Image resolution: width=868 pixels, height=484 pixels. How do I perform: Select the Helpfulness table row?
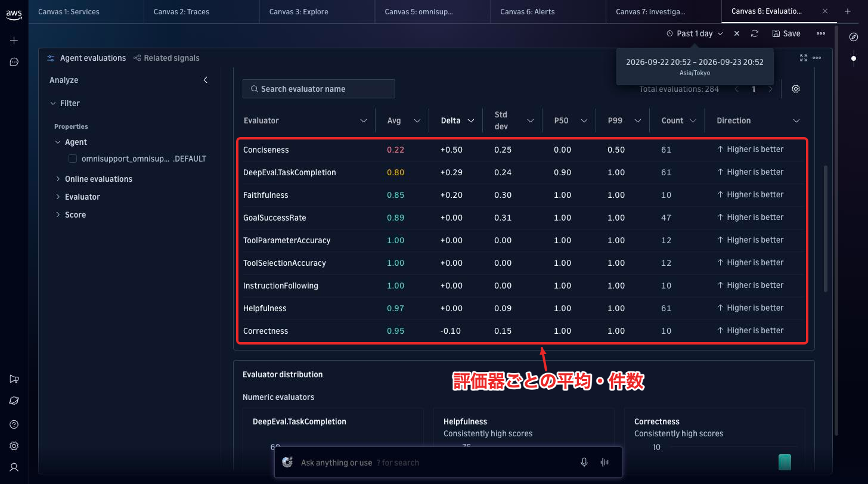(x=522, y=308)
